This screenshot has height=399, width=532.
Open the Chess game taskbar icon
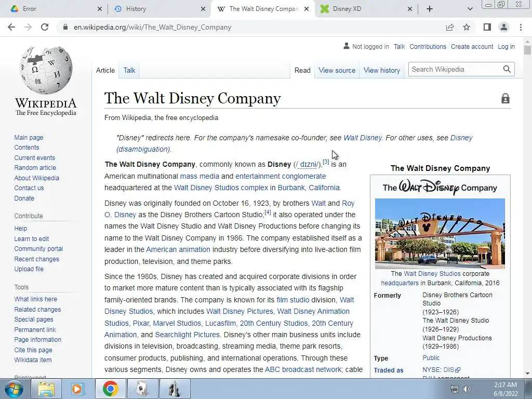pos(175,389)
